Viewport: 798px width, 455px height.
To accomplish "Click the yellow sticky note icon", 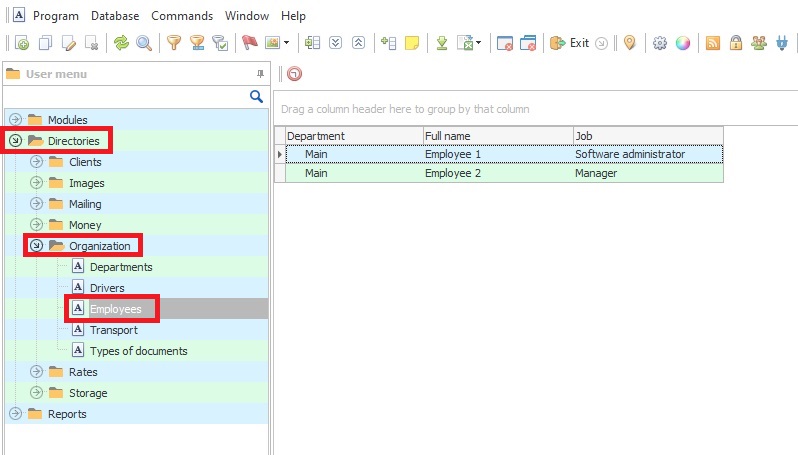I will [411, 43].
